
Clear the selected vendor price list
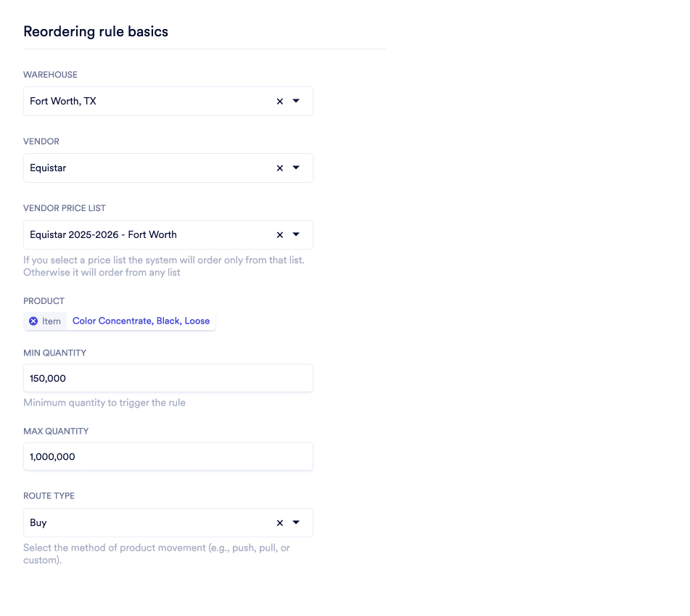pos(280,235)
